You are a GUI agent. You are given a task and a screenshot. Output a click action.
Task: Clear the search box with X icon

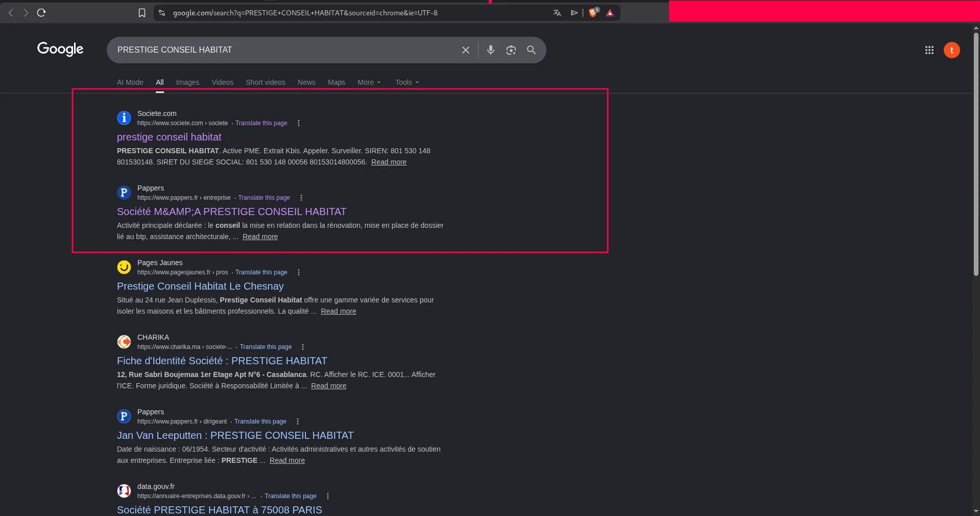(465, 50)
